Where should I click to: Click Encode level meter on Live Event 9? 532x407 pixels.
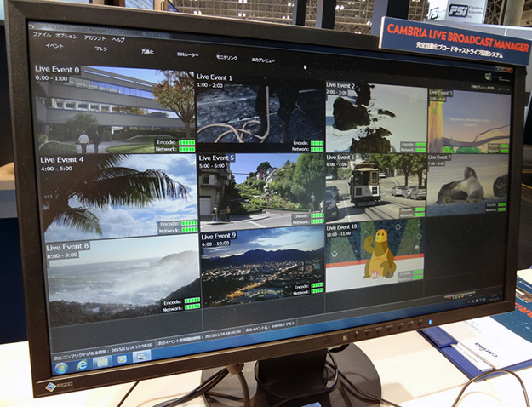[317, 285]
